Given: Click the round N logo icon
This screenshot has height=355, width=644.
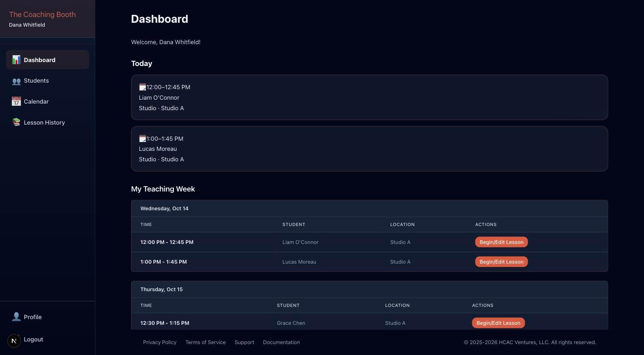Looking at the screenshot, I should tap(14, 341).
